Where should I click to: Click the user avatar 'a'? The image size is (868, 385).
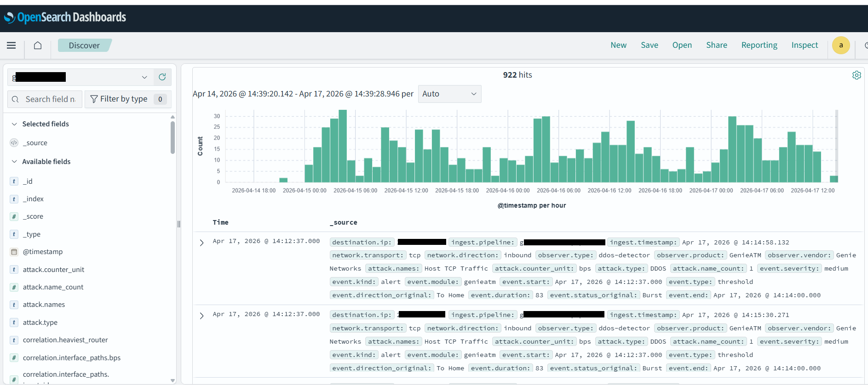pos(840,45)
